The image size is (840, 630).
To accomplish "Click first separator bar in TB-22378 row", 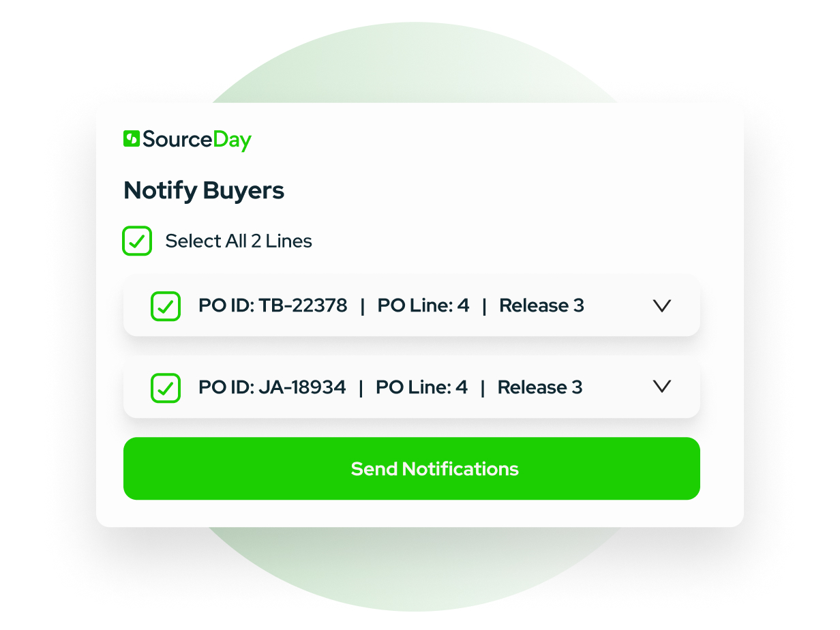I will coord(363,306).
